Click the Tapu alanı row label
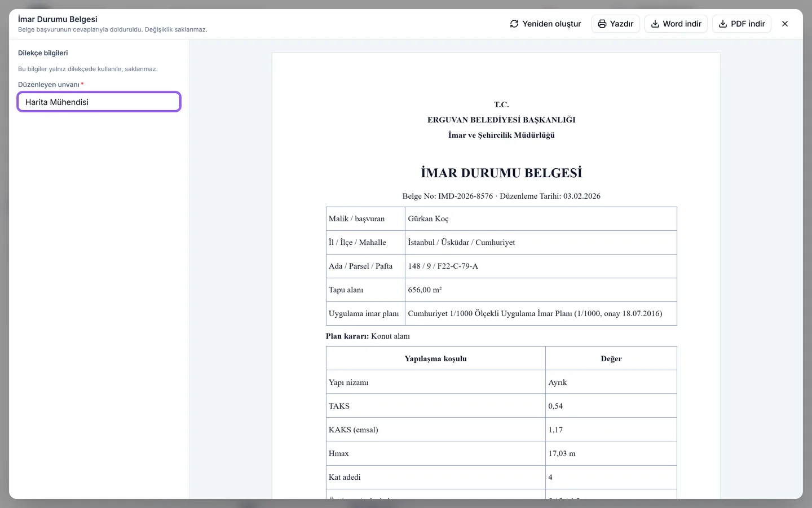 (x=346, y=290)
